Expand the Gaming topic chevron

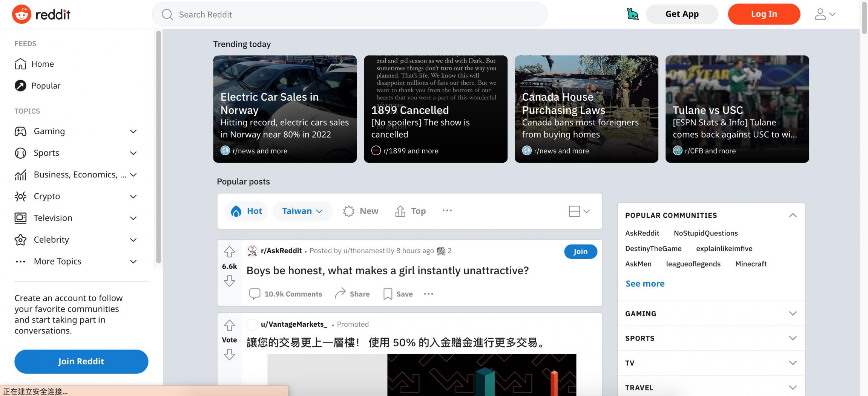point(133,131)
